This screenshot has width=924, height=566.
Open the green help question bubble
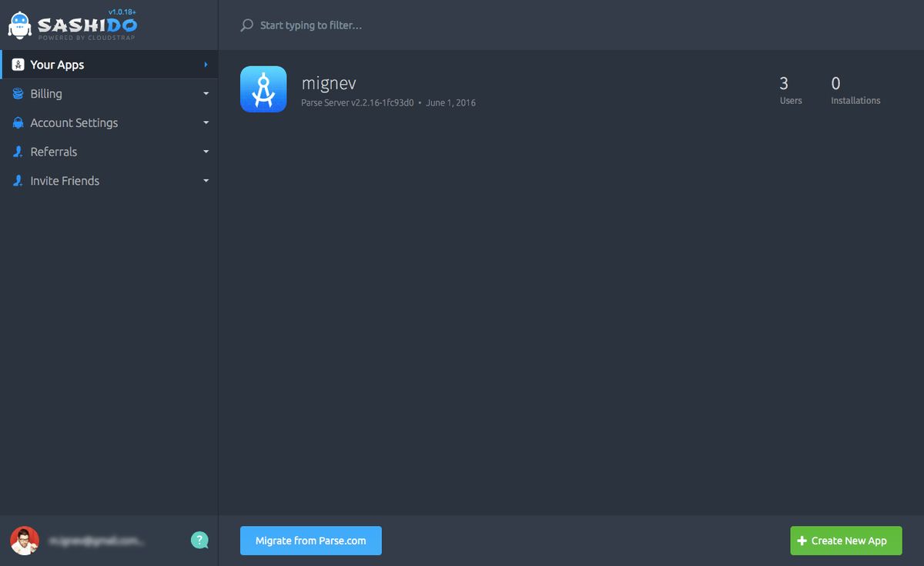tap(199, 540)
